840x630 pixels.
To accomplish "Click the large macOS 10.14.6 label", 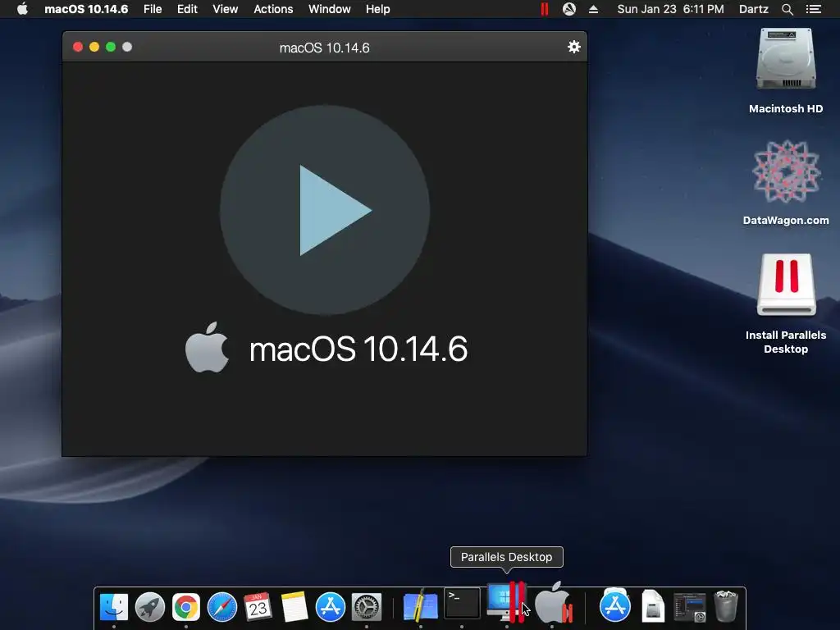I will [x=358, y=349].
